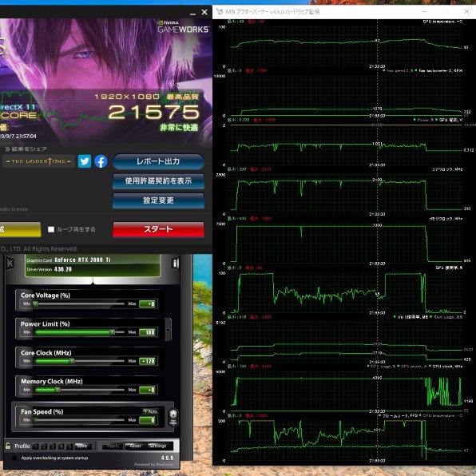Open fan User Define icon
476x476 pixels.
[x=173, y=418]
